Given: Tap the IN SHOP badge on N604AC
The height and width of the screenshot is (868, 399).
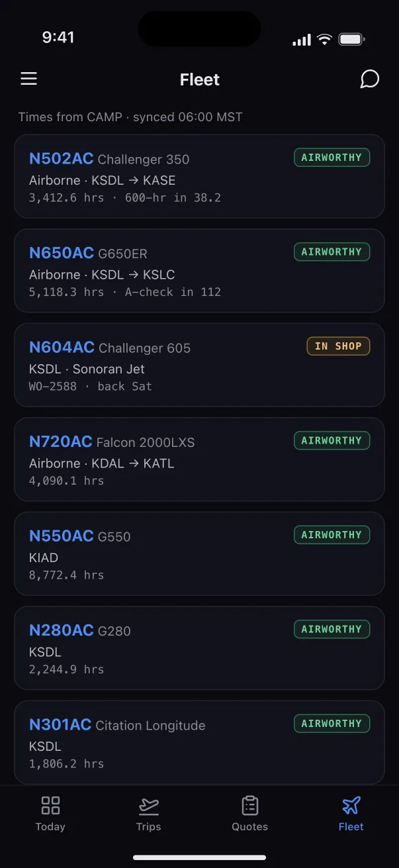Looking at the screenshot, I should click(338, 346).
